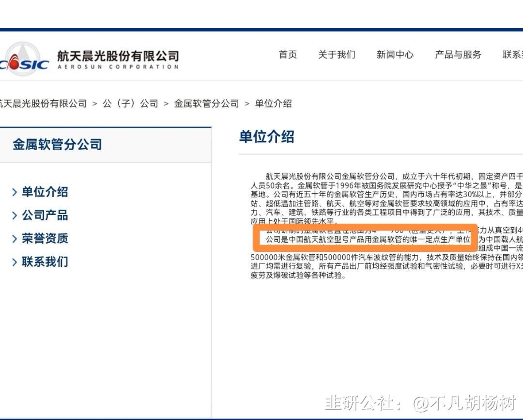Click the 公(子)公司 breadcrumb link
Screen dimensions: 523x420
(x=130, y=104)
